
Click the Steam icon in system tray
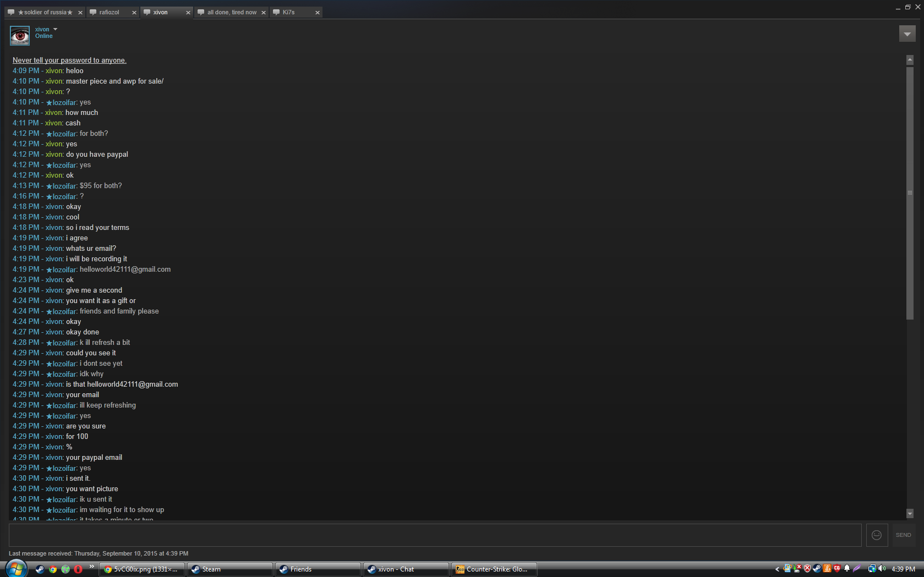coord(817,569)
